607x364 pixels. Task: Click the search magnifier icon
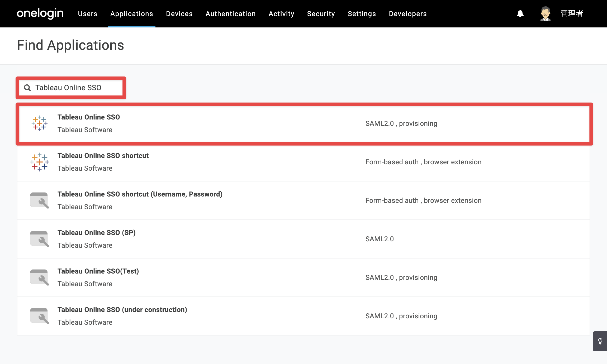point(27,88)
